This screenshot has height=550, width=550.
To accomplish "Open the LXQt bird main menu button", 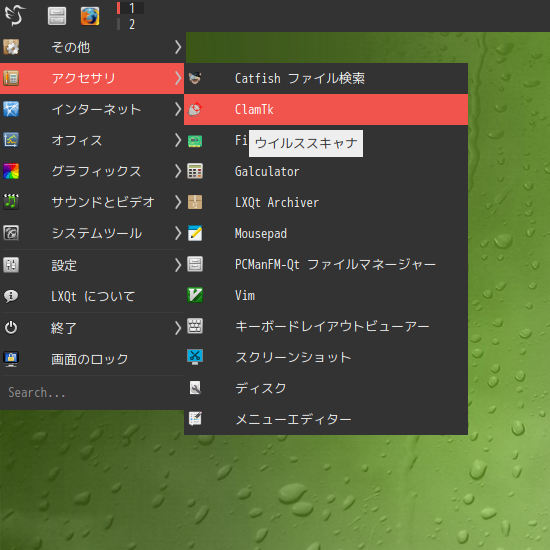I will pyautogui.click(x=15, y=15).
